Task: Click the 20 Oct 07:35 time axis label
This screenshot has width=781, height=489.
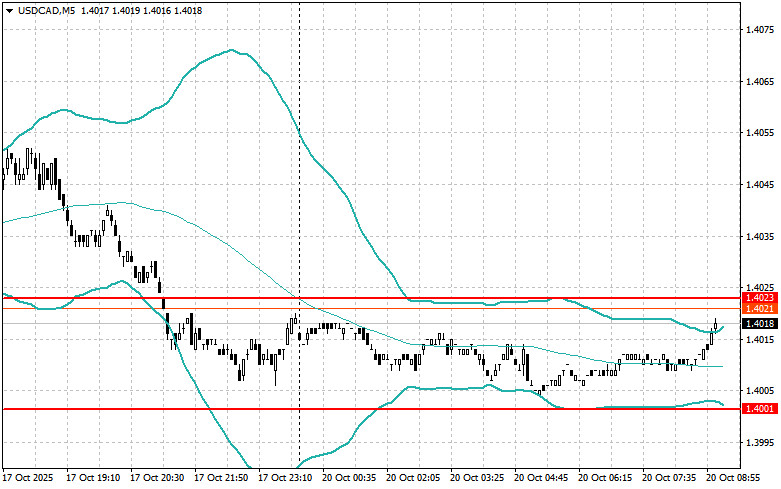Action: (669, 478)
